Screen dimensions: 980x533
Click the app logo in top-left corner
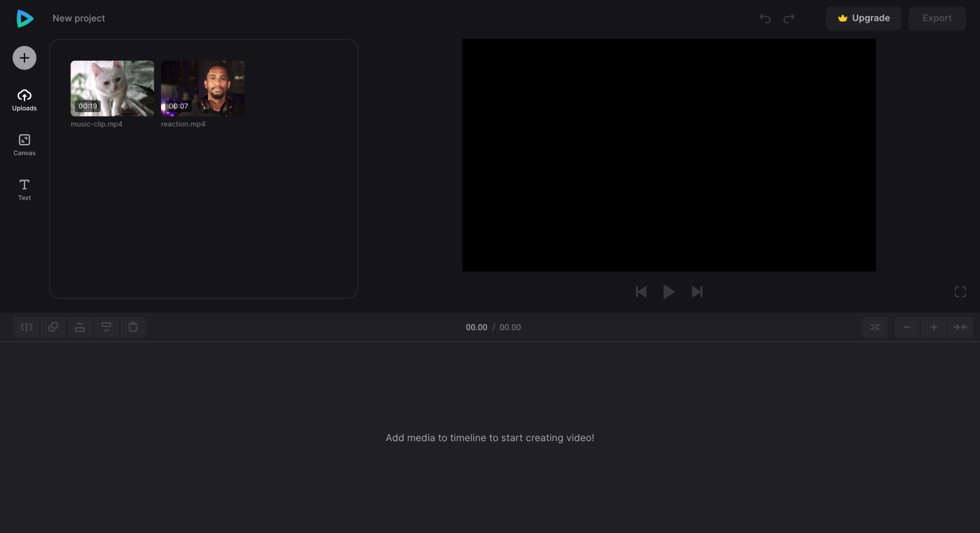[x=24, y=18]
